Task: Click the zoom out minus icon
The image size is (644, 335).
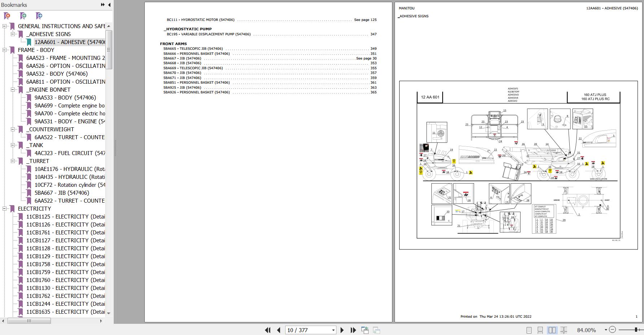Action: click(612, 330)
